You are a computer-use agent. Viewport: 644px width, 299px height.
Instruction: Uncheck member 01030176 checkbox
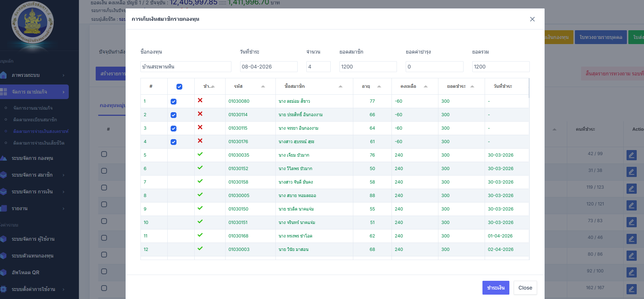tap(174, 142)
